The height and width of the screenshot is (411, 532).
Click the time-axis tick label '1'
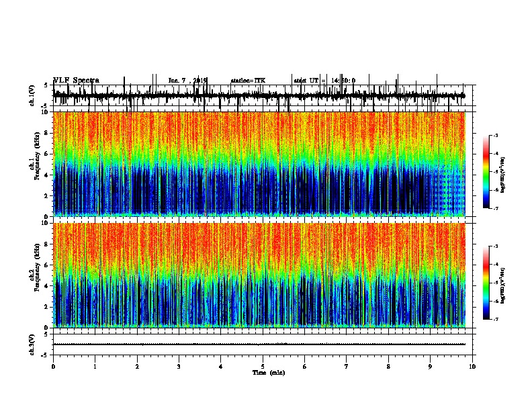(x=95, y=367)
